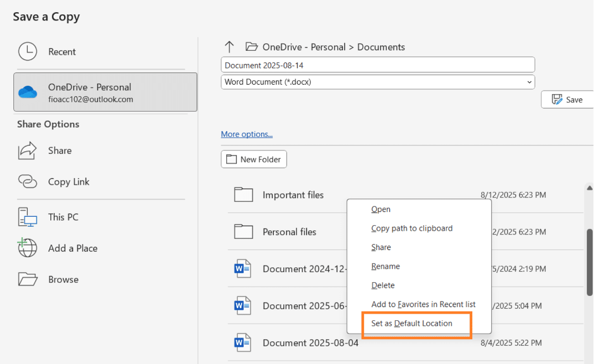The image size is (594, 364).
Task: Select Copy path to clipboard
Action: coord(412,228)
